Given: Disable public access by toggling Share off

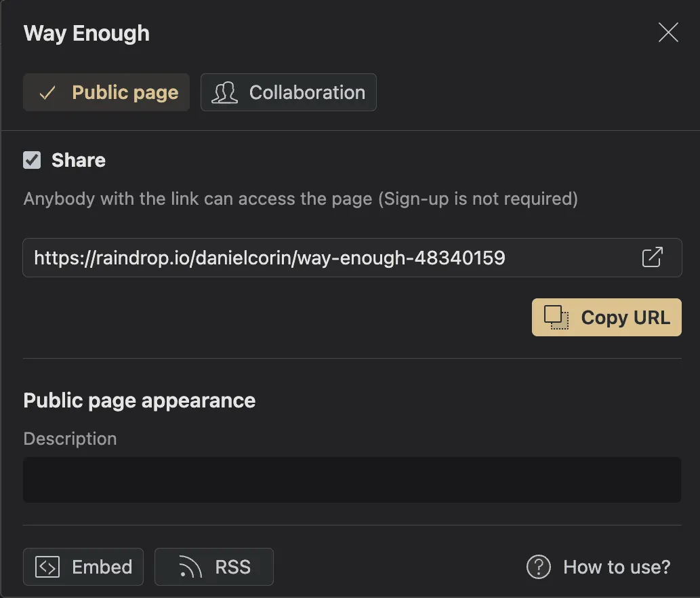Looking at the screenshot, I should [31, 160].
